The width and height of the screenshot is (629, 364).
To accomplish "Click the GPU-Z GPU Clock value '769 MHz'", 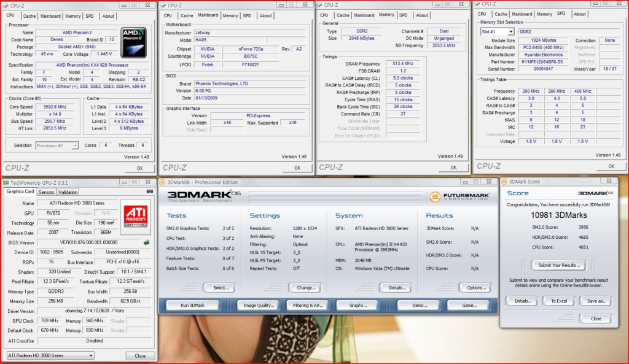I will coord(50,320).
